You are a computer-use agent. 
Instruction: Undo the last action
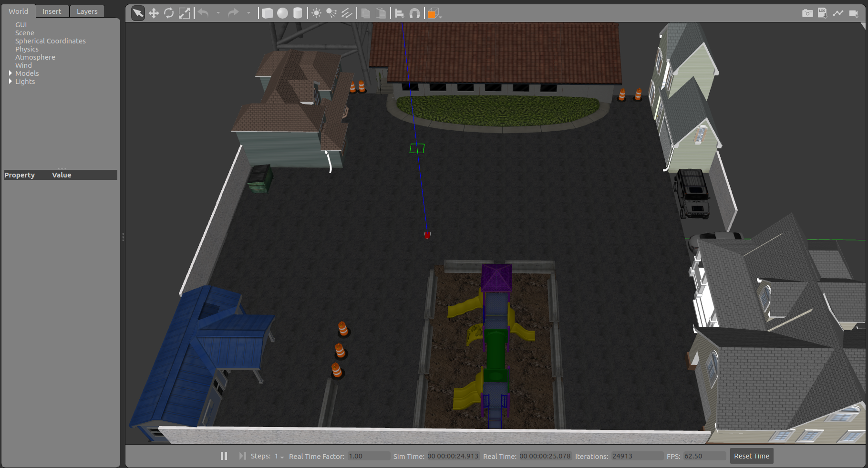(x=204, y=13)
